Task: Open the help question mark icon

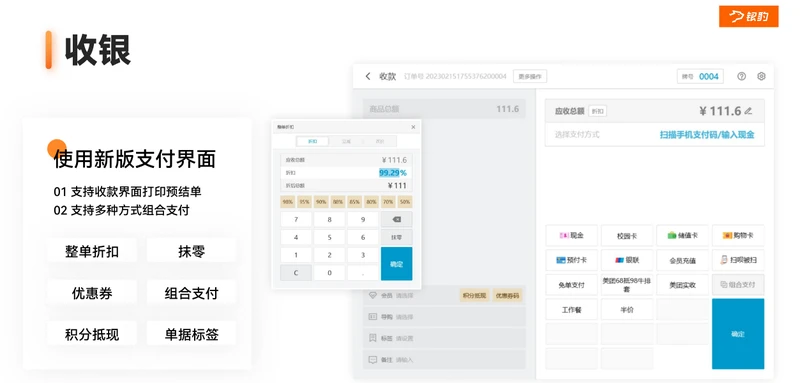Action: coord(742,76)
